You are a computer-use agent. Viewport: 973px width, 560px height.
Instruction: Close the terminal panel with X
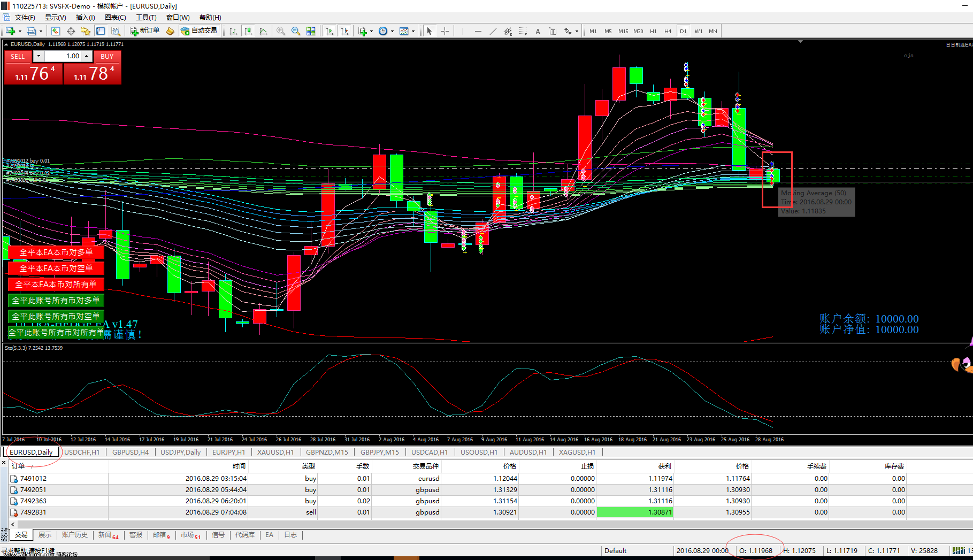point(4,462)
